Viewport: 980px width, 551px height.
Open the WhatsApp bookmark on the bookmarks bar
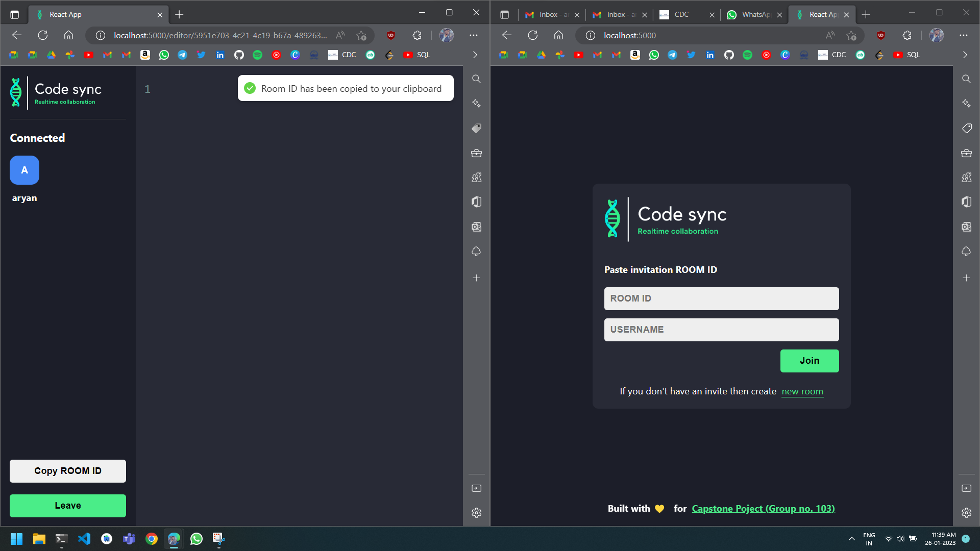(x=164, y=55)
